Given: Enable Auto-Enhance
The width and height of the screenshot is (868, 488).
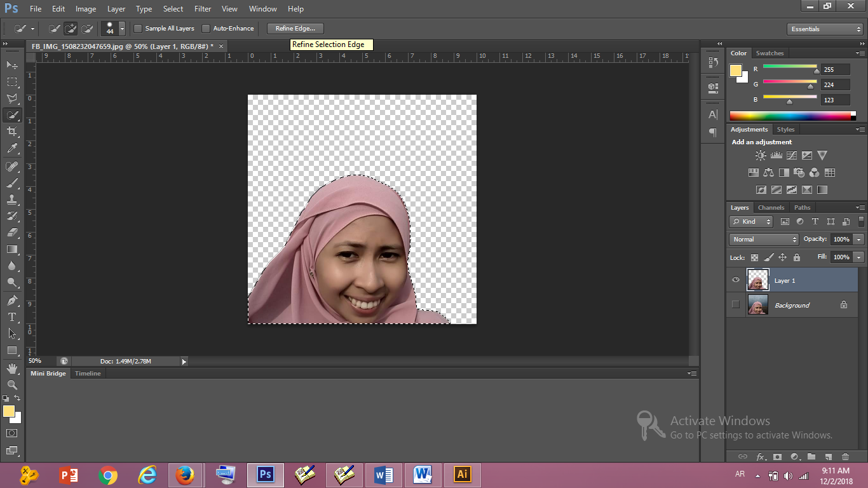Looking at the screenshot, I should [x=205, y=28].
